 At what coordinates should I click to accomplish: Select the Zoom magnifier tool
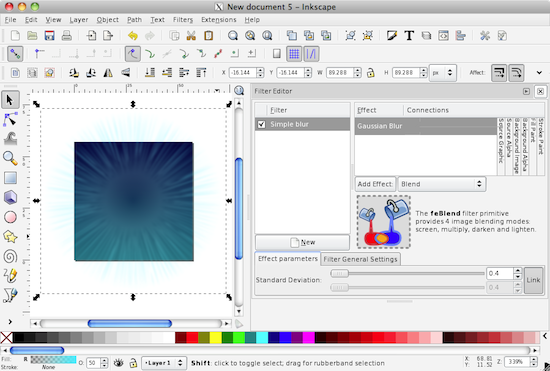[x=10, y=158]
